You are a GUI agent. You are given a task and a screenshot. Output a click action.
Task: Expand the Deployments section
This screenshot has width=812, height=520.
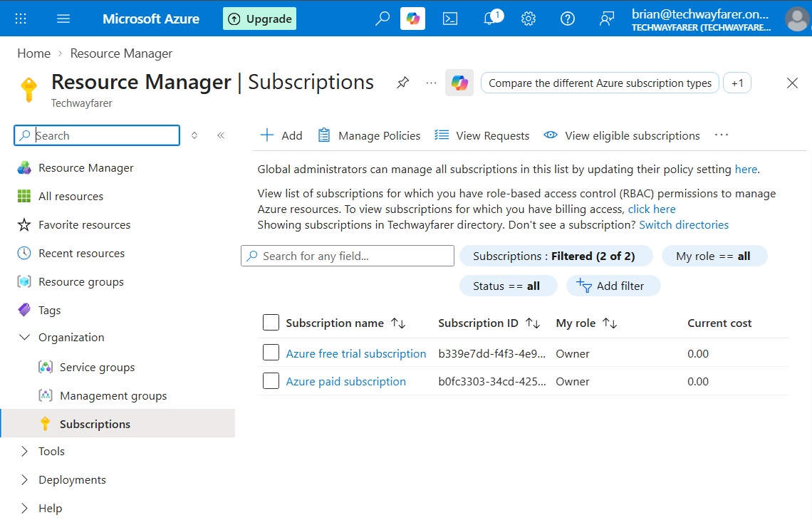[24, 479]
